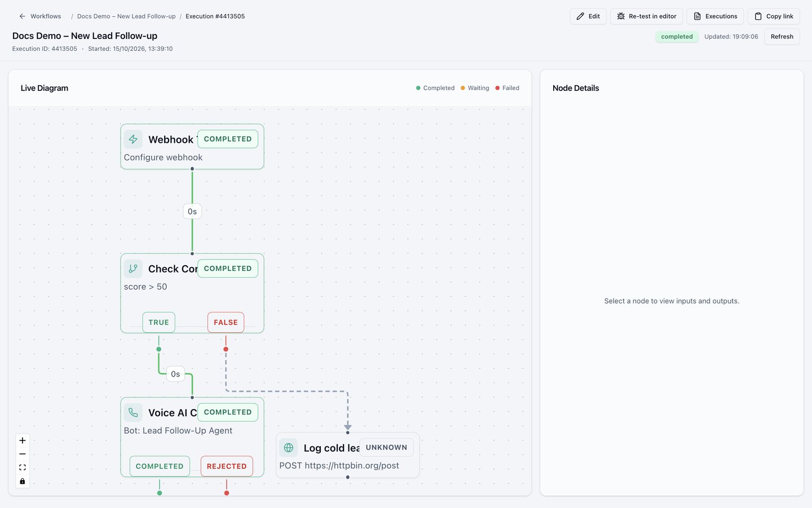Click the Webhook node lightning icon
Screen dimensions: 812x508
point(133,139)
